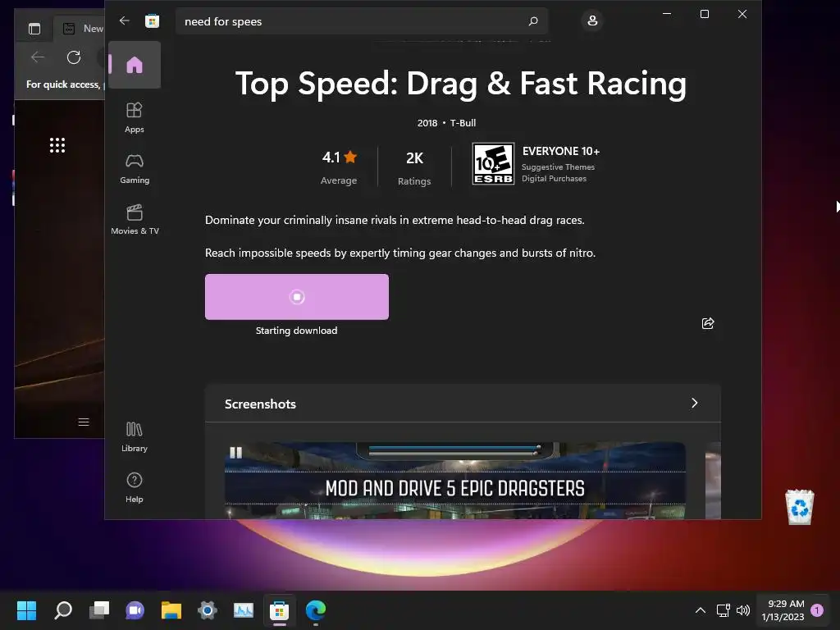Image resolution: width=840 pixels, height=630 pixels.
Task: Open apps grid in background browser page
Action: [x=57, y=145]
